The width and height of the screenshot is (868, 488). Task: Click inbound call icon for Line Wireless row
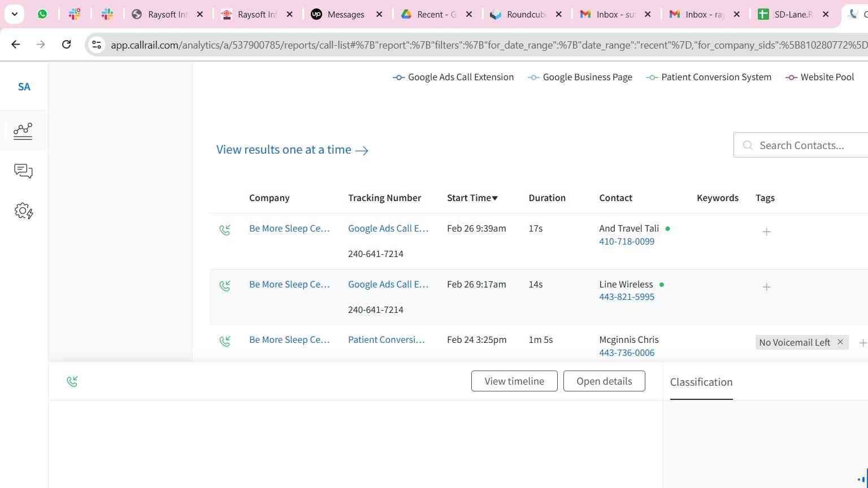tap(225, 286)
